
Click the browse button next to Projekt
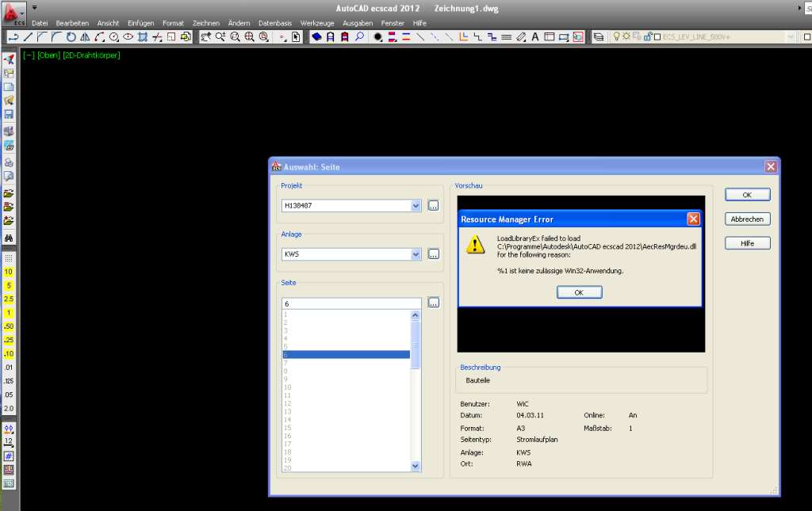(x=434, y=205)
